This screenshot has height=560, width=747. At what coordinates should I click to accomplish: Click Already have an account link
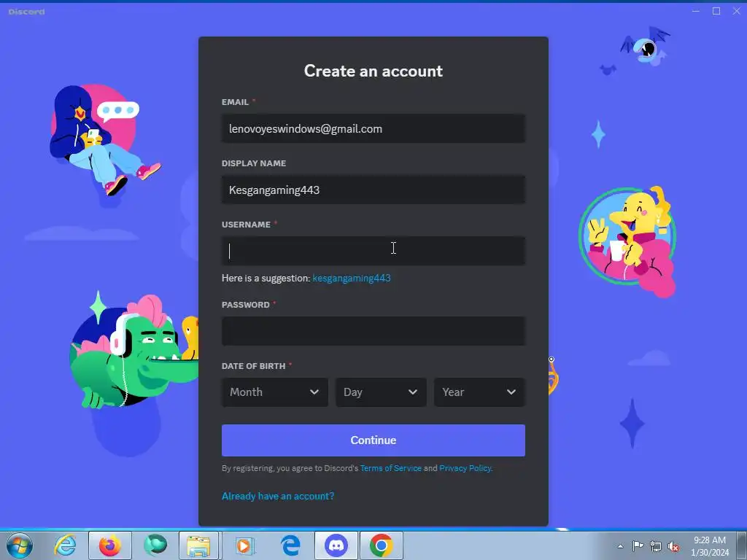click(278, 496)
